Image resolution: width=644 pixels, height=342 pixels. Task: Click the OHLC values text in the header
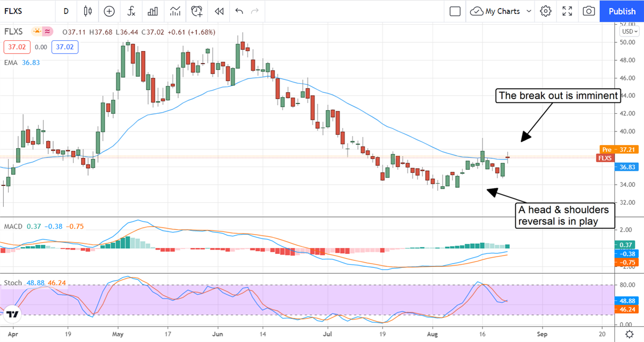click(138, 32)
